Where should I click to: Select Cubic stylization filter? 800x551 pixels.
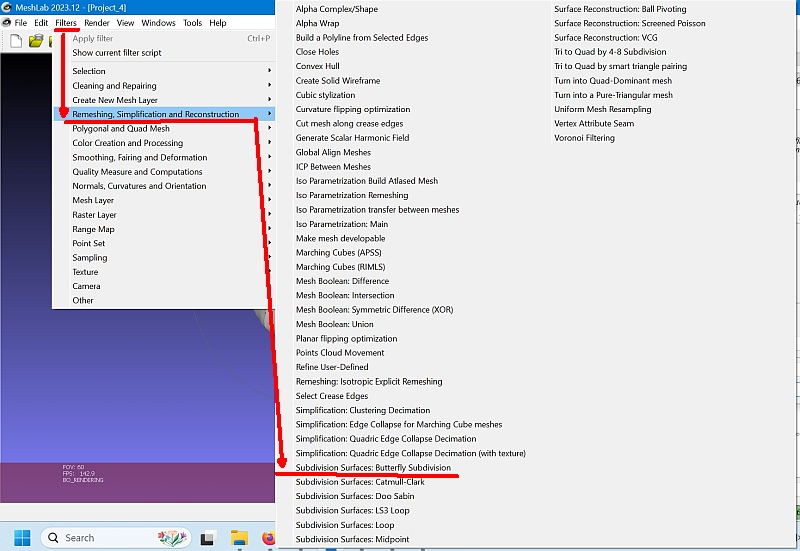(x=326, y=95)
